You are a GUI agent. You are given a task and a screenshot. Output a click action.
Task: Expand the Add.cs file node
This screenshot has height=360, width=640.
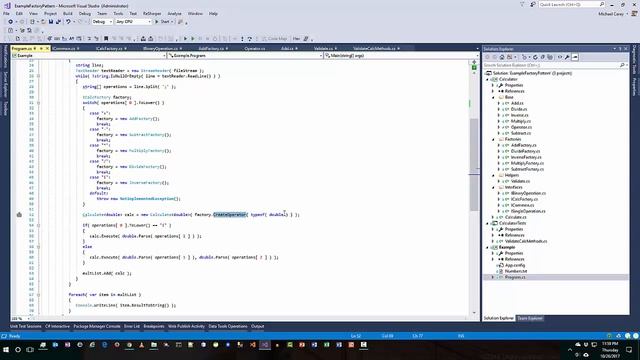[499, 103]
